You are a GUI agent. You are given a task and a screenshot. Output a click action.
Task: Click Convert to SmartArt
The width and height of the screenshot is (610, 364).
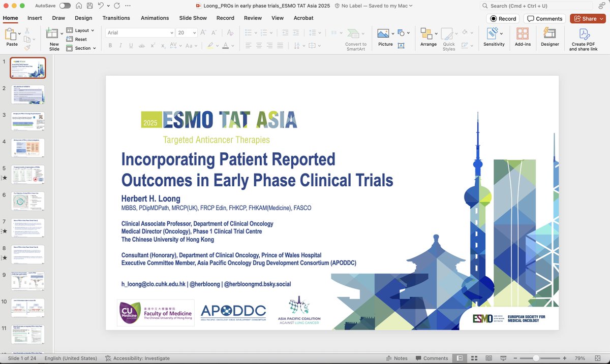(356, 39)
